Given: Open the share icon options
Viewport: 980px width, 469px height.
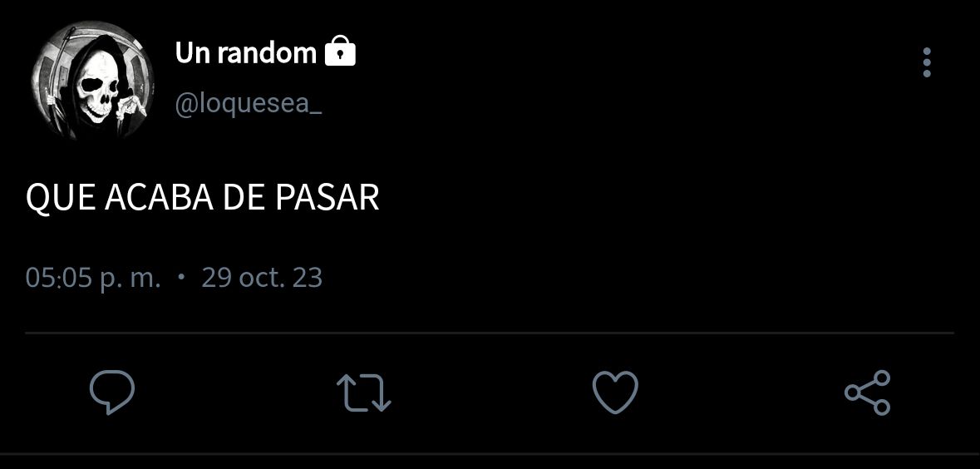Looking at the screenshot, I should [x=868, y=392].
